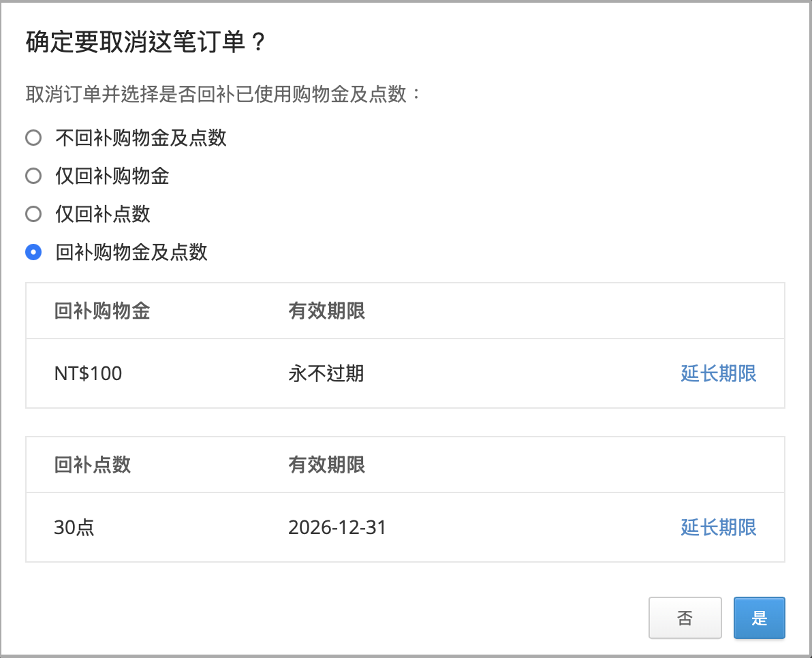812x658 pixels.
Task: Click the 回补购物金 column header
Action: click(102, 311)
